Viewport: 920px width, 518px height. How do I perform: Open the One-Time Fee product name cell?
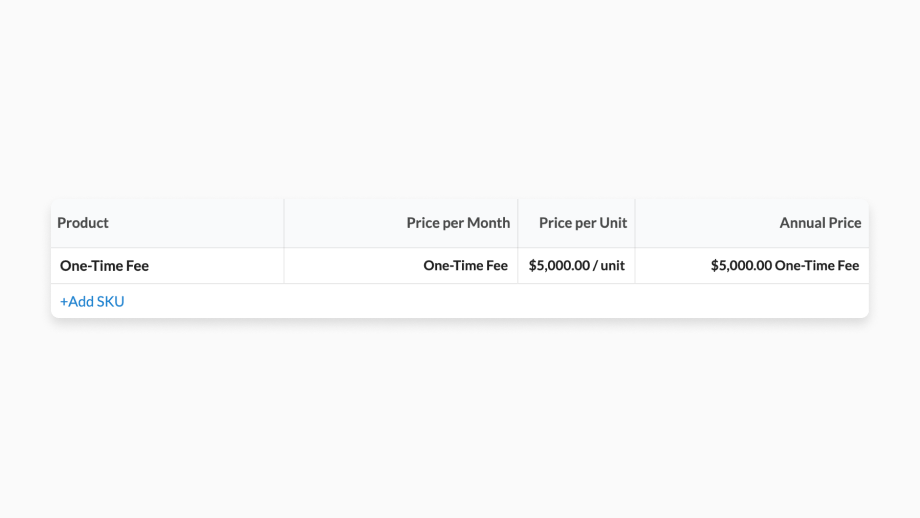(x=104, y=266)
